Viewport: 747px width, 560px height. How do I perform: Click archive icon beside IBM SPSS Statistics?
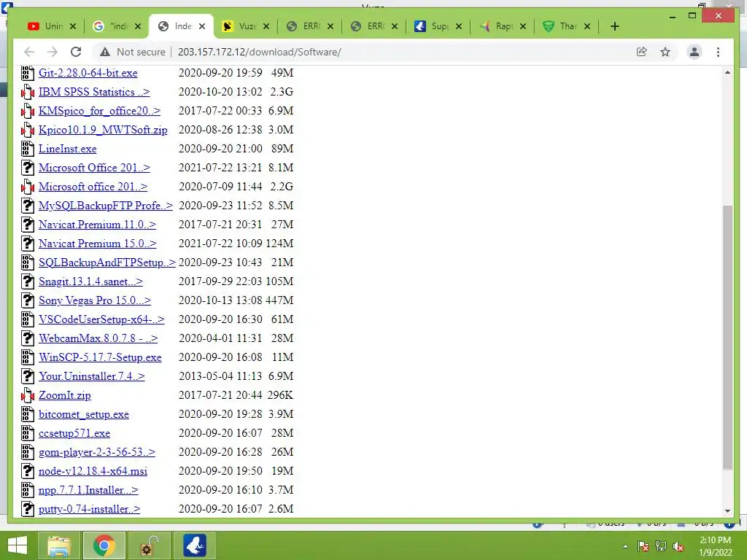click(28, 92)
